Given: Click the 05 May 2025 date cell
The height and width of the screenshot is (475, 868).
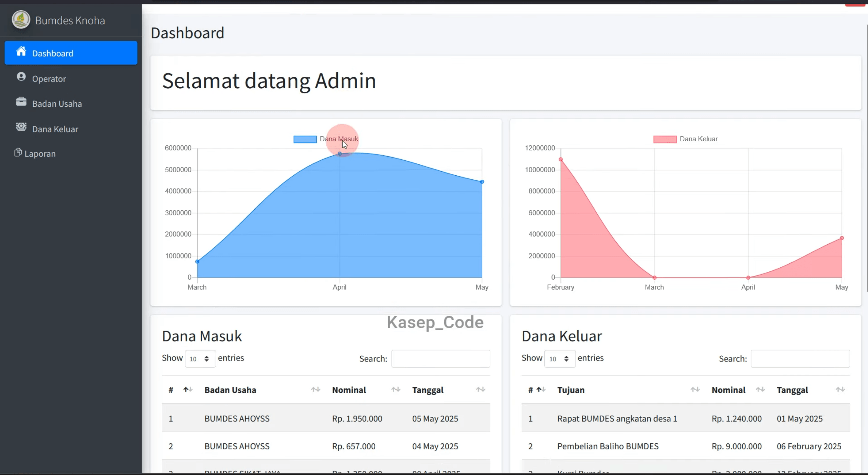Looking at the screenshot, I should [435, 418].
